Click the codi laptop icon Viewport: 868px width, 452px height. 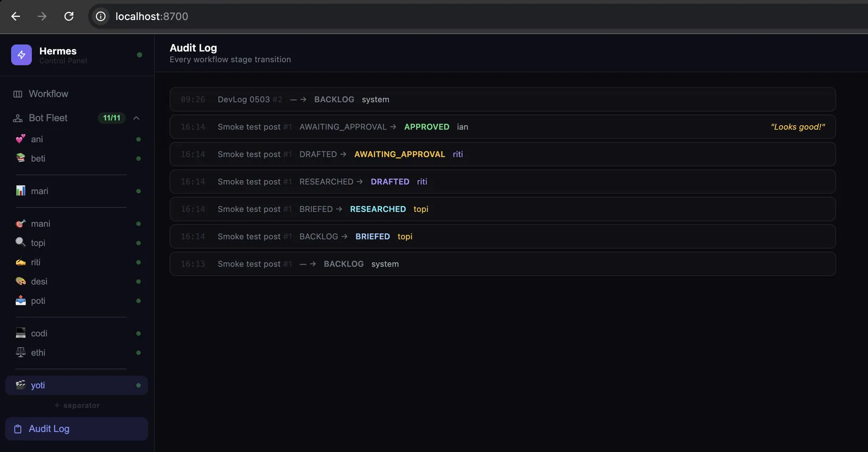(21, 333)
